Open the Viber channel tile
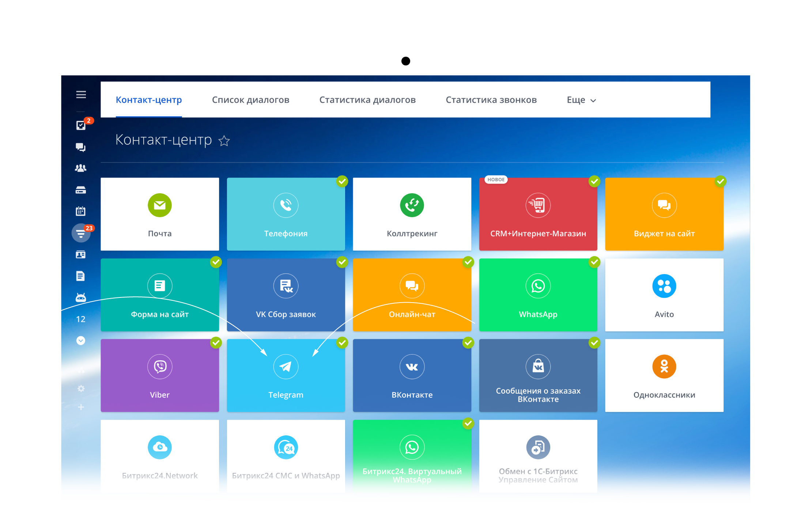Screen dimensions: 812x512 160,376
